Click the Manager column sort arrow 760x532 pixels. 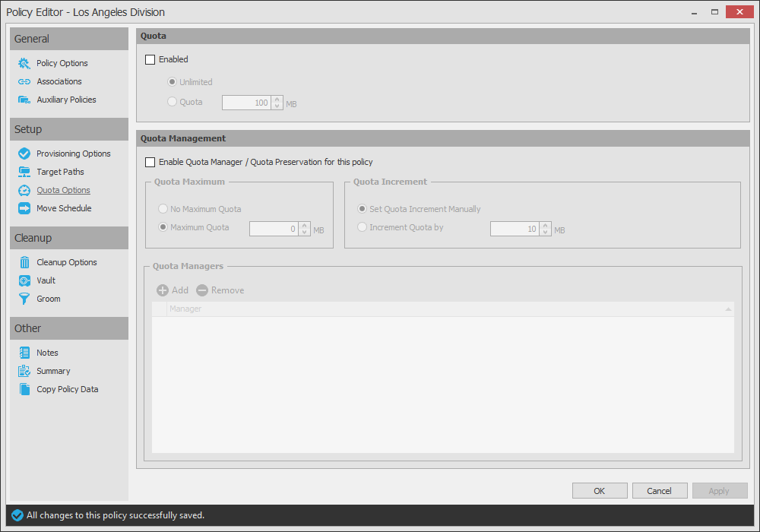728,309
